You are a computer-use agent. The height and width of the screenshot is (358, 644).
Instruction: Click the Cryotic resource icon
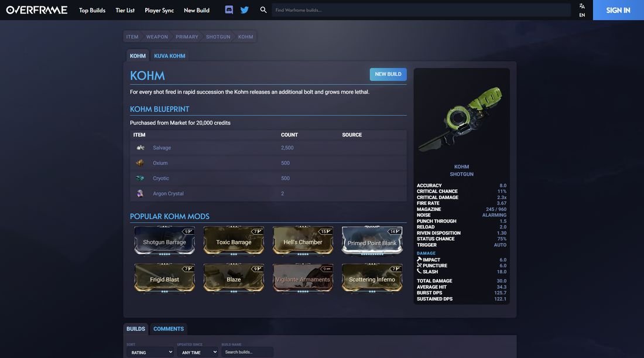pos(140,178)
